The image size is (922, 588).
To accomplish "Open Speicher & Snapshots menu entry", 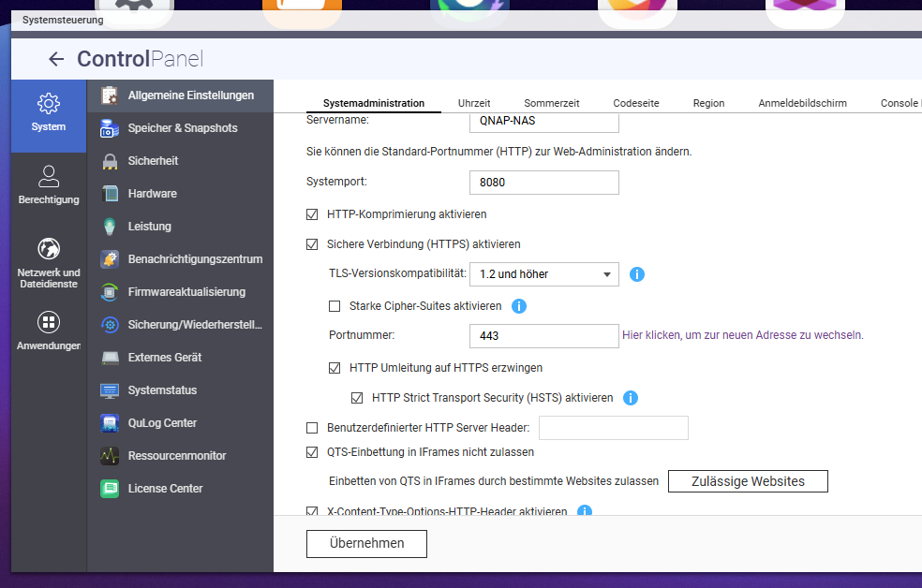I will 180,128.
